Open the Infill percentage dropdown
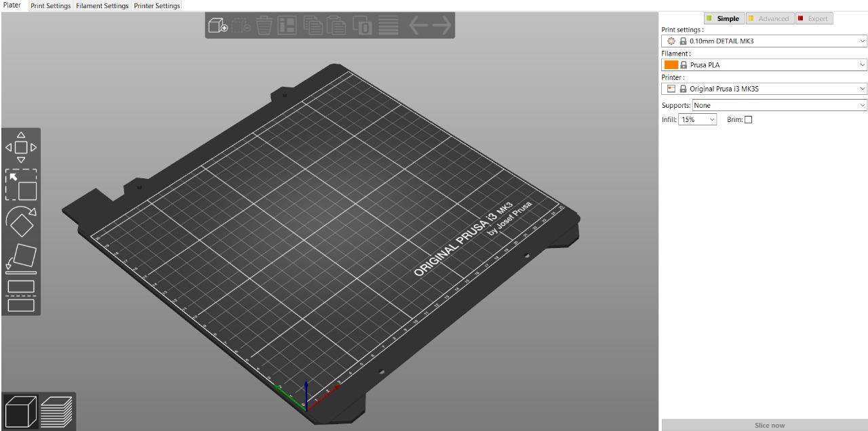The height and width of the screenshot is (431, 868). [698, 119]
